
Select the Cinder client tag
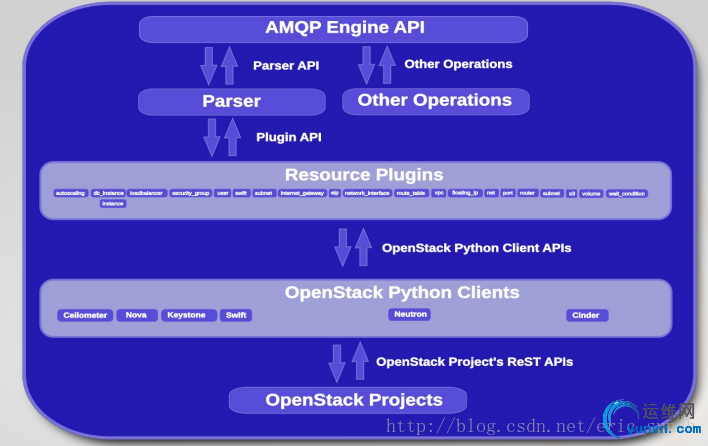pos(586,315)
